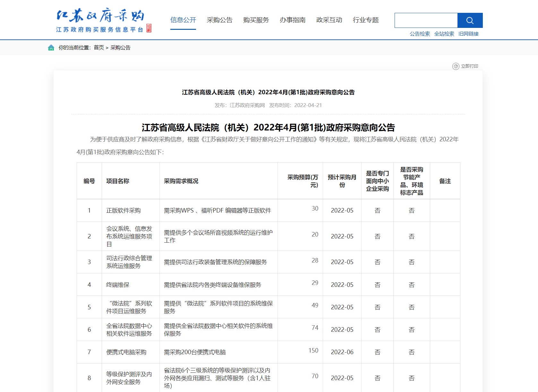This screenshot has height=392, width=538.
Task: Select 公告检索 search option
Action: point(420,34)
